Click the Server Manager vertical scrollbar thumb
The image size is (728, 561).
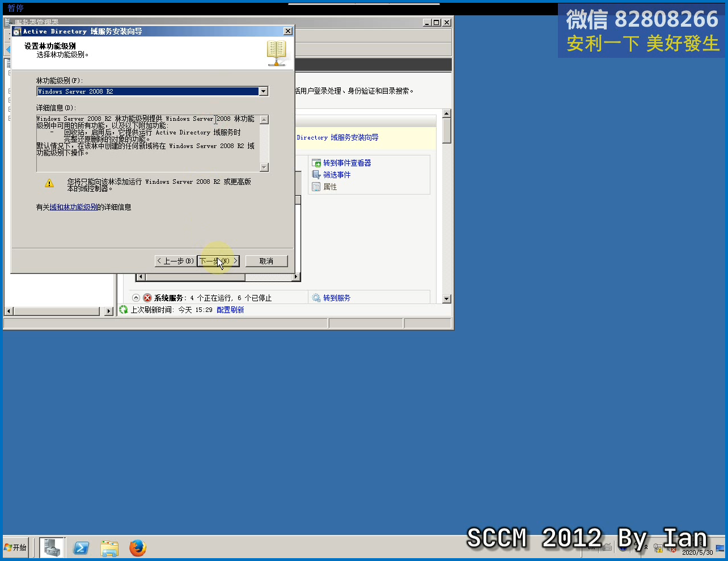[447, 131]
